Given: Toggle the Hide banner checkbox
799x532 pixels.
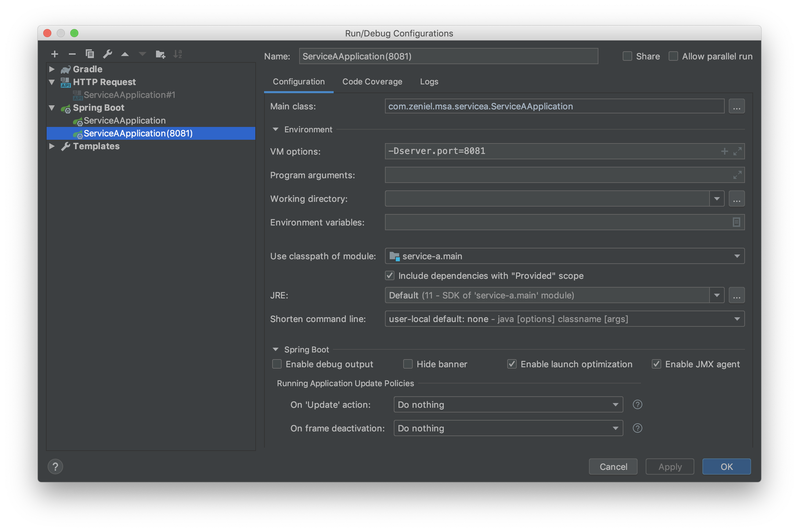Looking at the screenshot, I should (x=408, y=364).
